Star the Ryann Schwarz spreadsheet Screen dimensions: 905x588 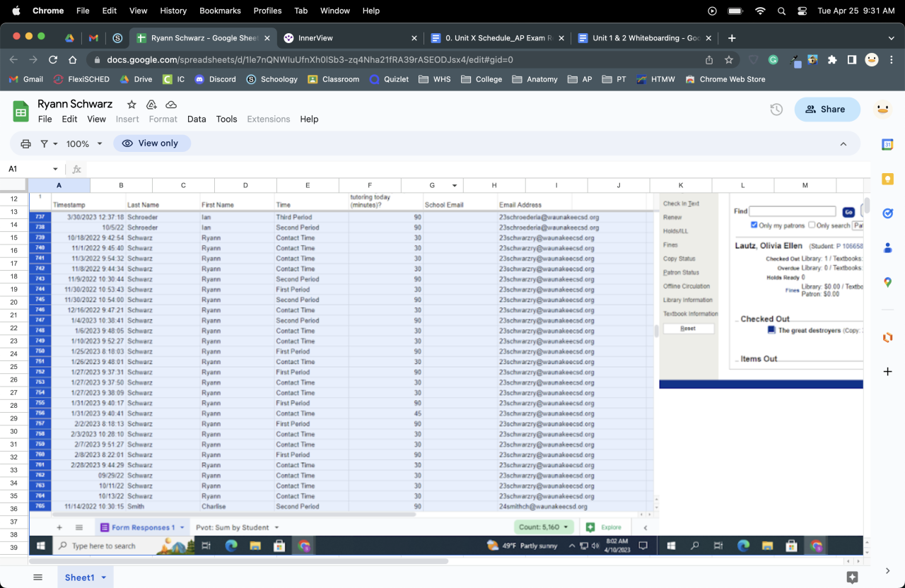point(132,105)
